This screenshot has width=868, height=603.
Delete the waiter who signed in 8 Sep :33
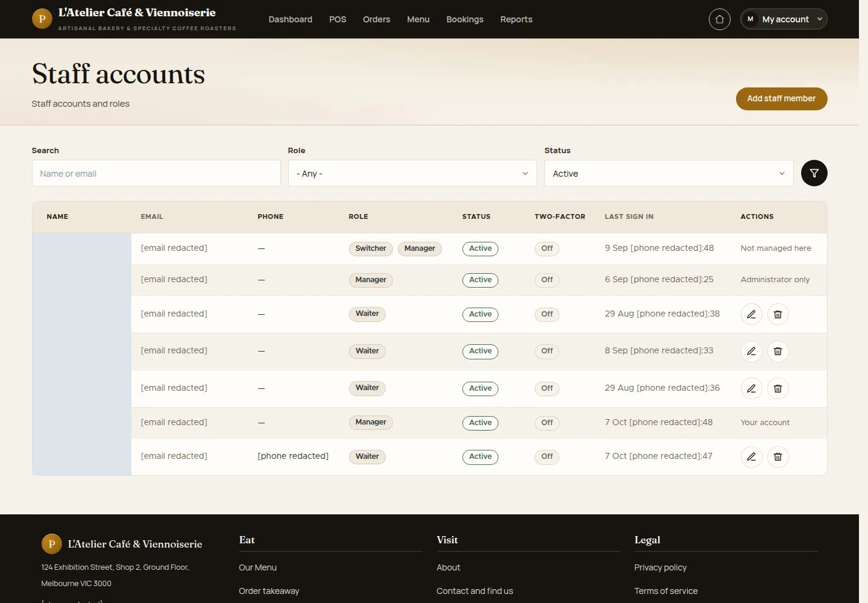coord(778,352)
